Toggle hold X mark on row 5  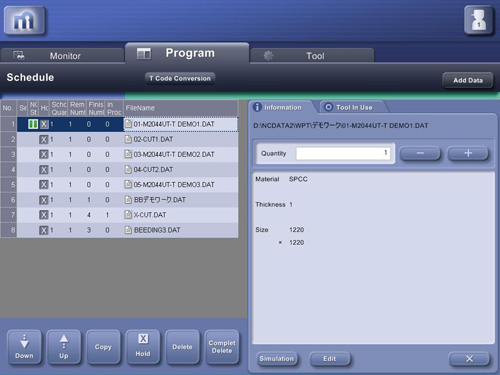(x=44, y=185)
